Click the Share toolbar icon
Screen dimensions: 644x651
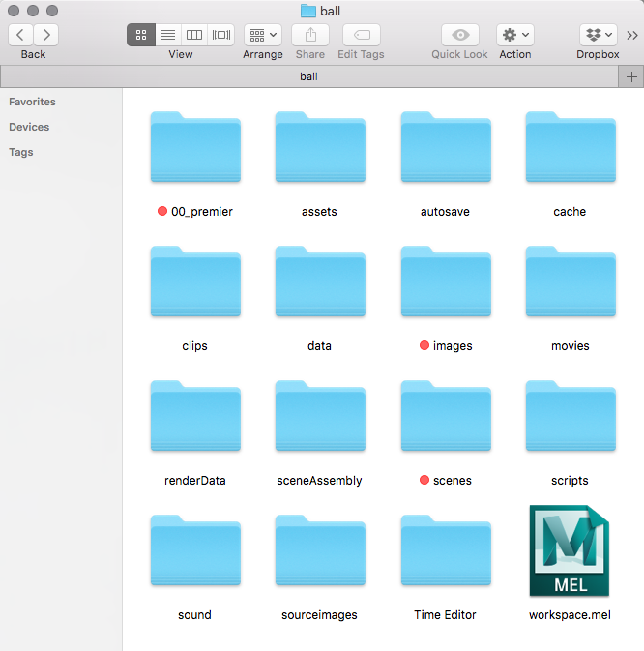[309, 35]
